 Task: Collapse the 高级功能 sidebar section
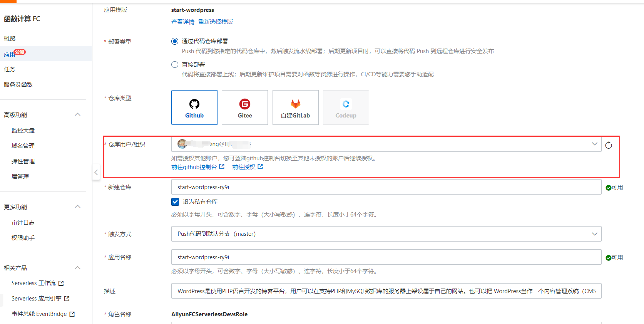coord(78,115)
